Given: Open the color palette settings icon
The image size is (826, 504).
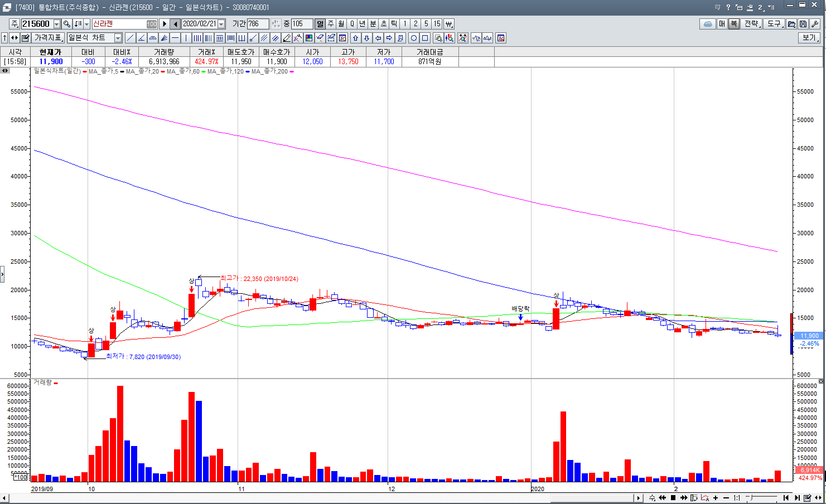Looking at the screenshot, I should (x=308, y=38).
